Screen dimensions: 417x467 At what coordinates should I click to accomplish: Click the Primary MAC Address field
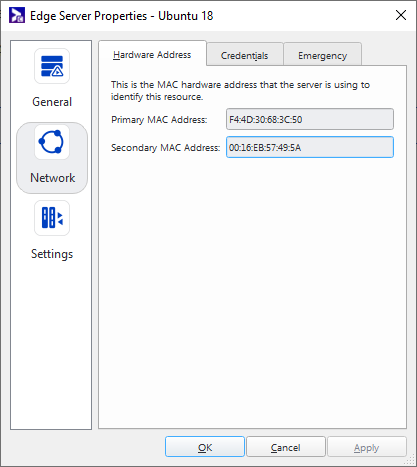coord(310,119)
